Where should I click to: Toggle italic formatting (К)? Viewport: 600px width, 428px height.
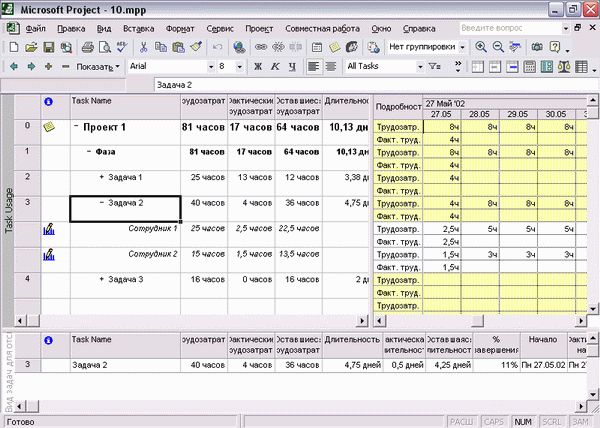(x=275, y=67)
